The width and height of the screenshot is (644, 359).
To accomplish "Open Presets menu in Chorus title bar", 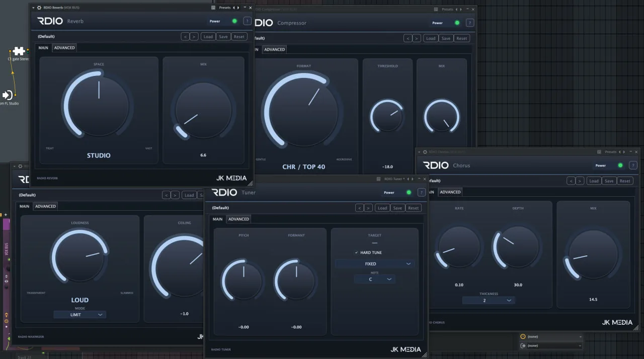I will (x=611, y=151).
